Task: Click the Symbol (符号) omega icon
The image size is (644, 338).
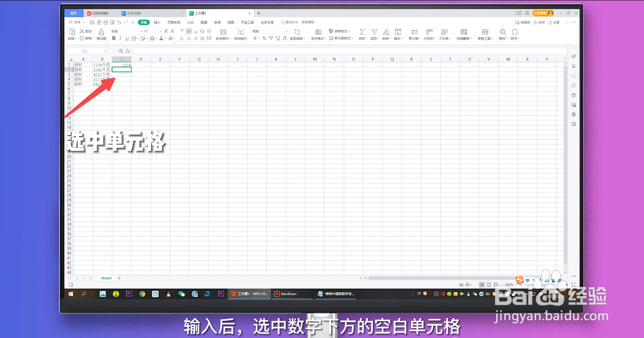Action: [515, 32]
